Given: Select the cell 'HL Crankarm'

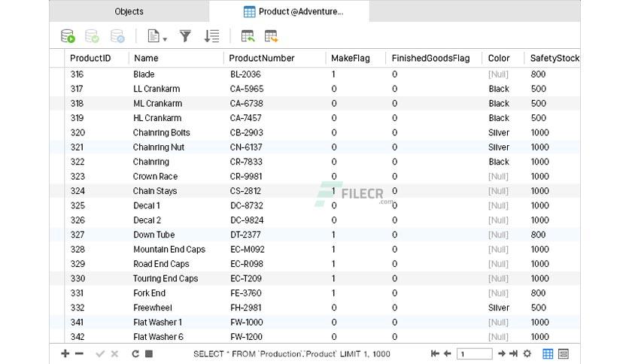Looking at the screenshot, I should click(156, 118).
